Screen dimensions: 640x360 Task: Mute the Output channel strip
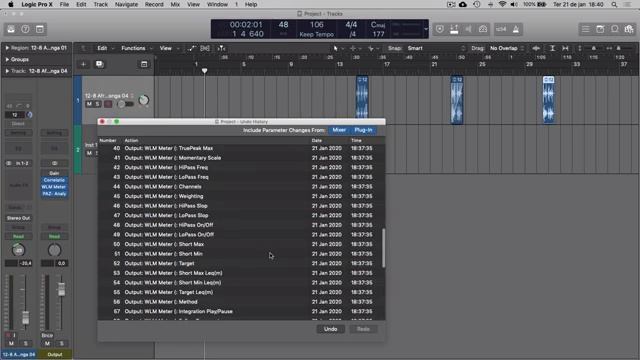pos(47,344)
